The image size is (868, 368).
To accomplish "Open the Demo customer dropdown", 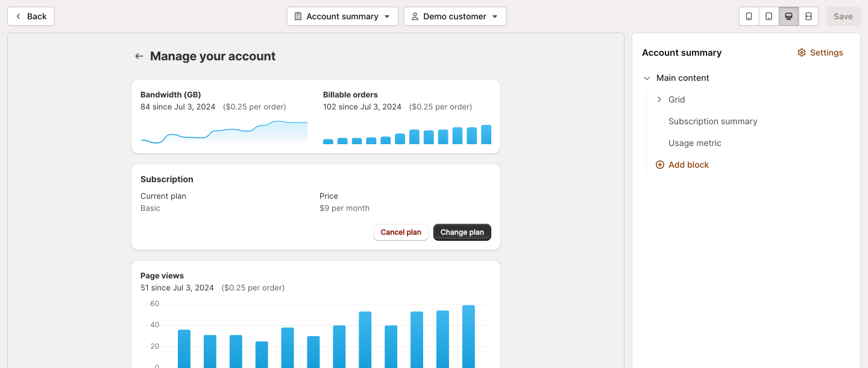I will click(455, 16).
